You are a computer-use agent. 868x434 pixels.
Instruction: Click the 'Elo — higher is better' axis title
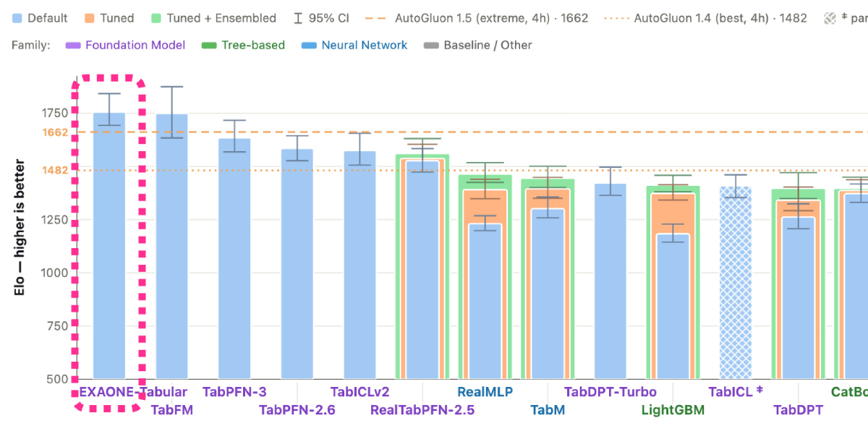click(x=20, y=227)
